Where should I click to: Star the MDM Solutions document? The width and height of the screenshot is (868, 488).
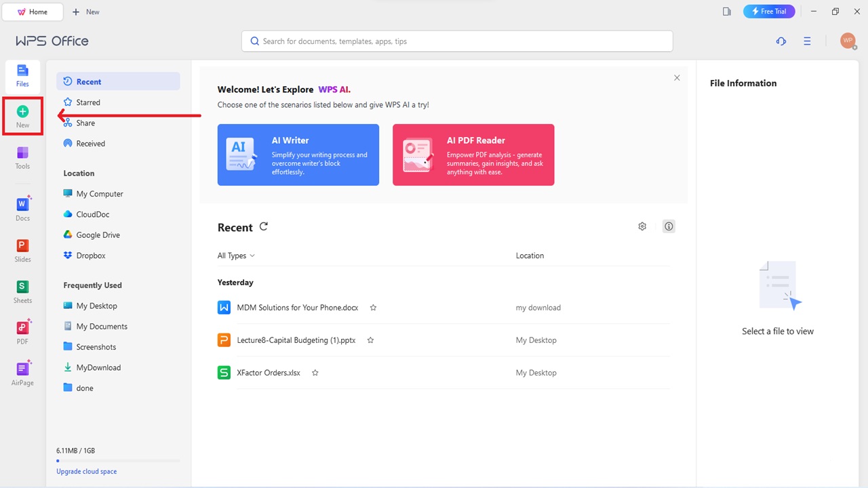(x=373, y=307)
